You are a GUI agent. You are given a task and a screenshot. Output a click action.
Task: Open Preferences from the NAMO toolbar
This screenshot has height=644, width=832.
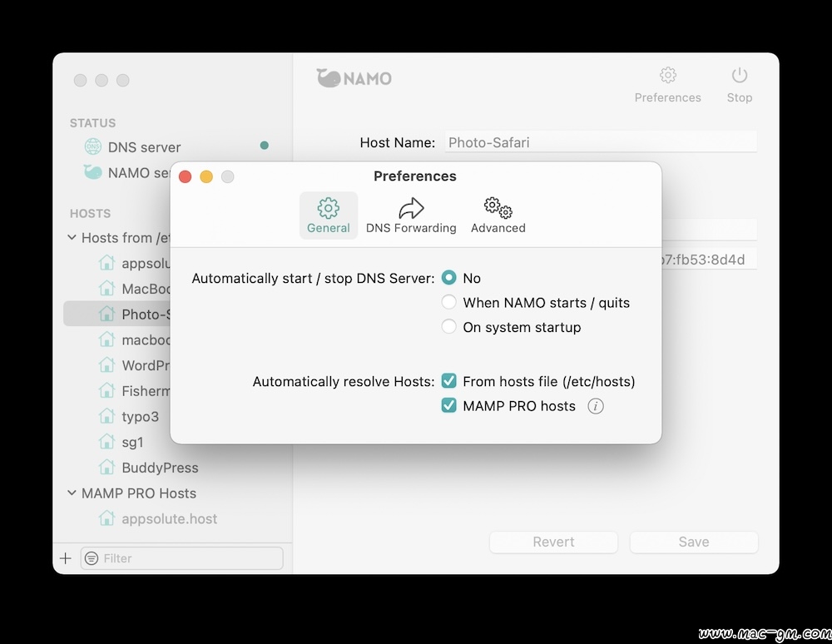coord(667,85)
